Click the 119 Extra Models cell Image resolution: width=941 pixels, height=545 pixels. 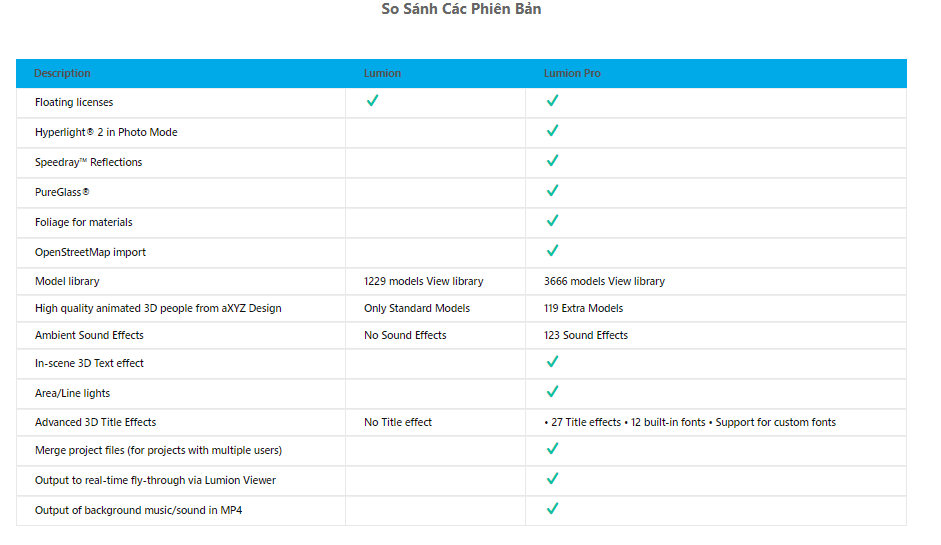pyautogui.click(x=583, y=309)
